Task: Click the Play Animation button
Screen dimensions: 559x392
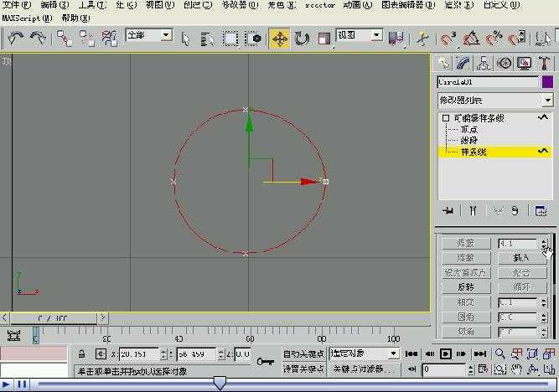Action: [x=445, y=353]
